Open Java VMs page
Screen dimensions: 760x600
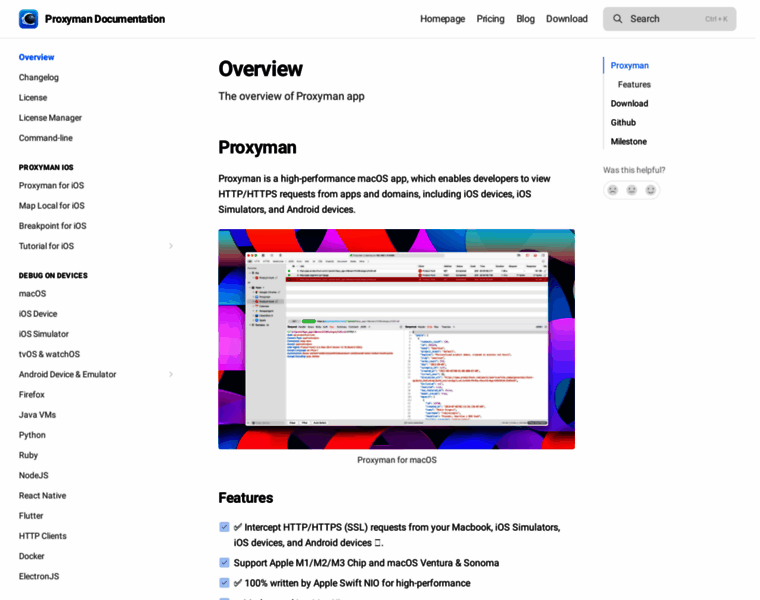37,415
